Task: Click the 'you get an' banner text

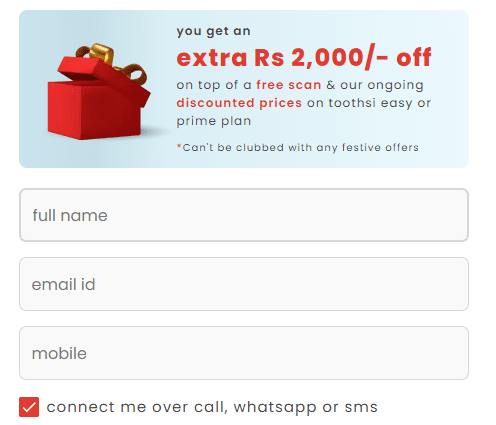Action: pos(213,31)
